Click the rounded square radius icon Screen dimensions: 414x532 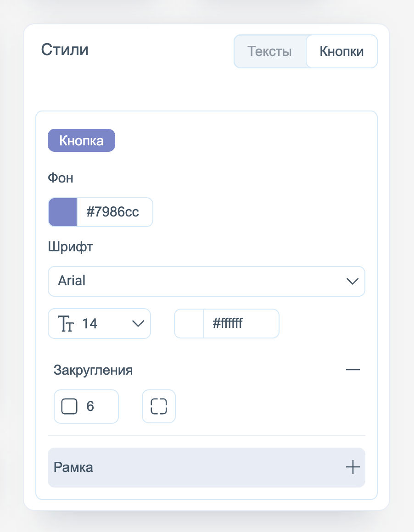tap(69, 406)
